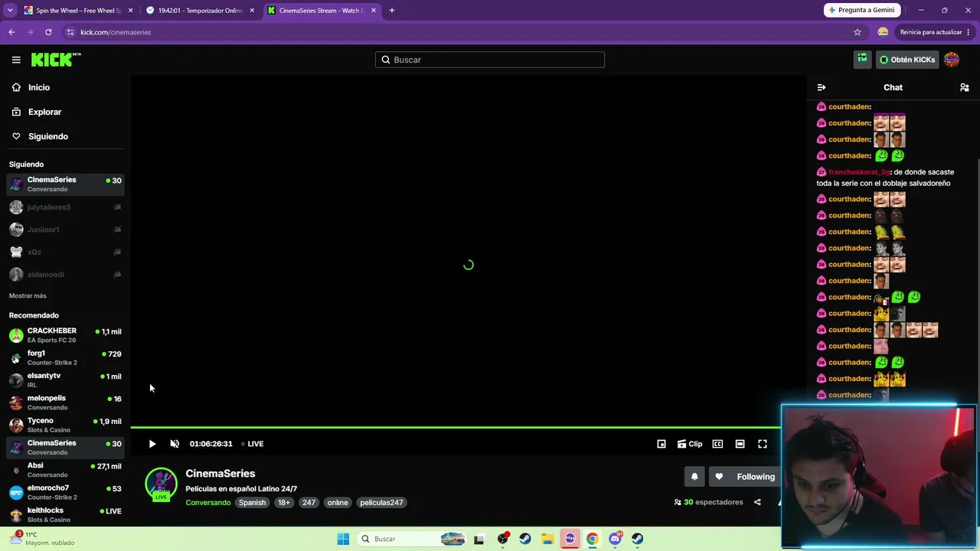Open File Explorer from taskbar

coord(547,539)
